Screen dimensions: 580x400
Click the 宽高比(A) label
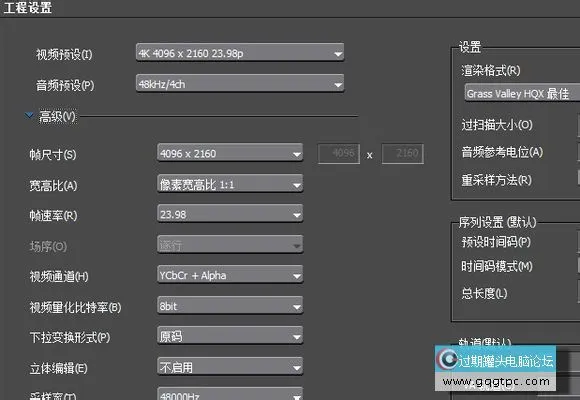[x=53, y=185]
